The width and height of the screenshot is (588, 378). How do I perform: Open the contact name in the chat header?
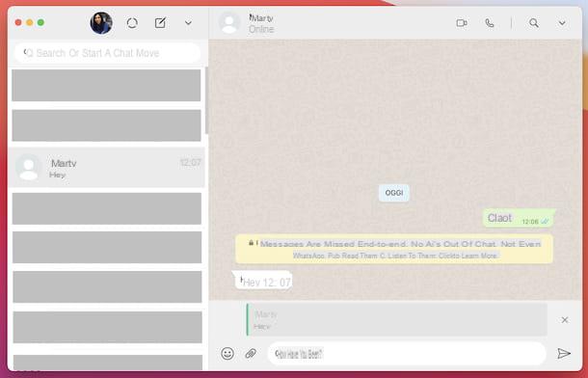tap(261, 17)
